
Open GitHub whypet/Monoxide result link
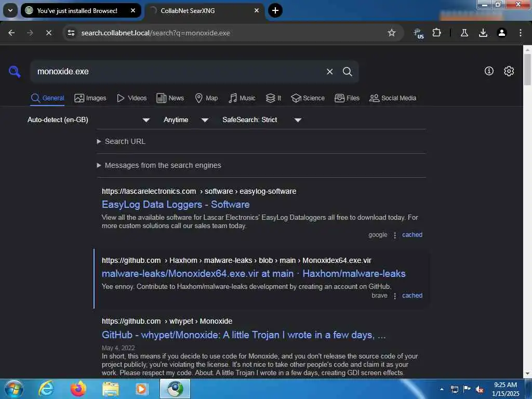tap(244, 335)
